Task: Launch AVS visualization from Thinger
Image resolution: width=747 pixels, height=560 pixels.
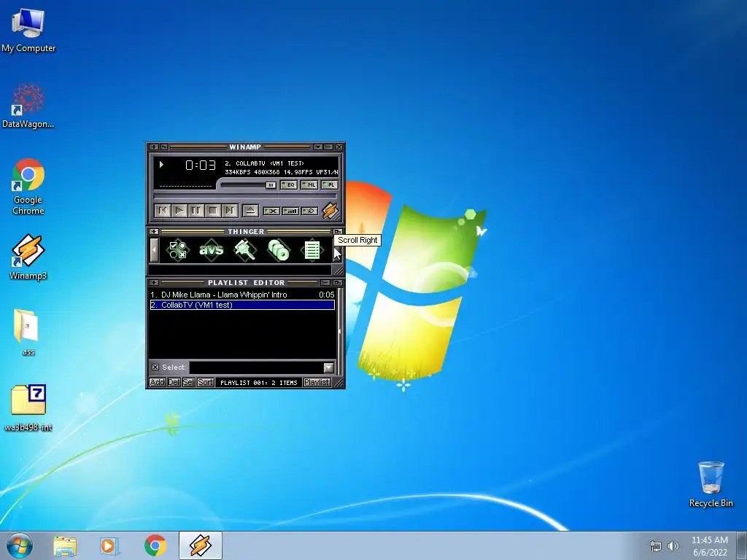Action: tap(211, 249)
